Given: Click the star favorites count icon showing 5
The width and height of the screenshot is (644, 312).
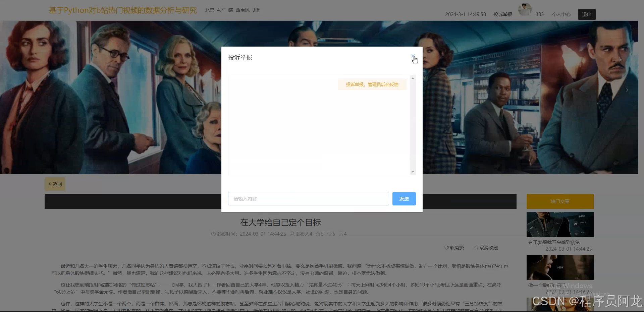Looking at the screenshot, I should tap(329, 234).
